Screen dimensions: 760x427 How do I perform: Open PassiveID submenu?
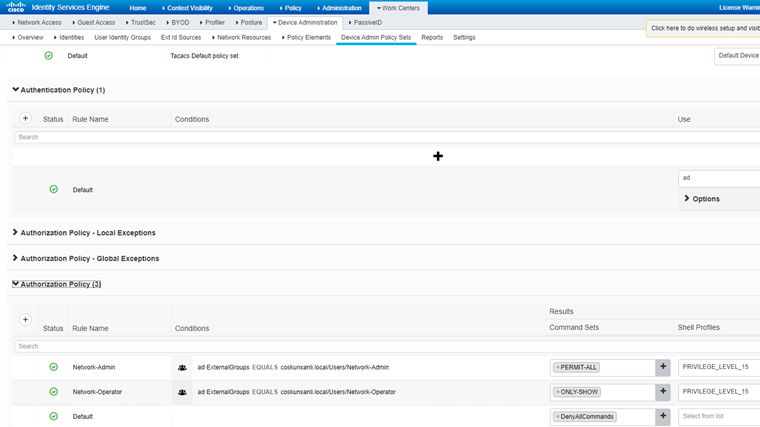[365, 22]
